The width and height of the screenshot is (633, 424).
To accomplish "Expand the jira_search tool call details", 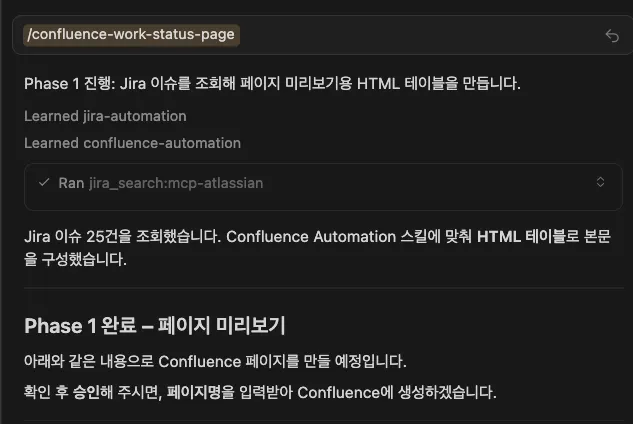I will coord(600,182).
